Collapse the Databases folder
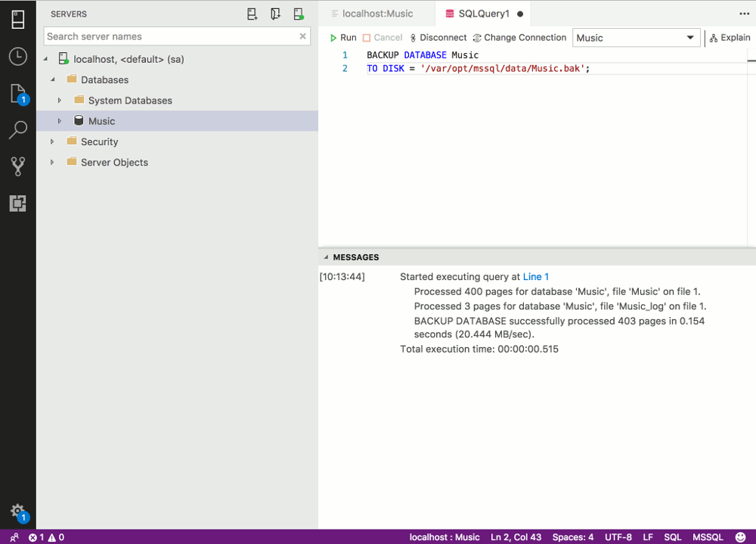The width and height of the screenshot is (756, 544). (x=53, y=79)
